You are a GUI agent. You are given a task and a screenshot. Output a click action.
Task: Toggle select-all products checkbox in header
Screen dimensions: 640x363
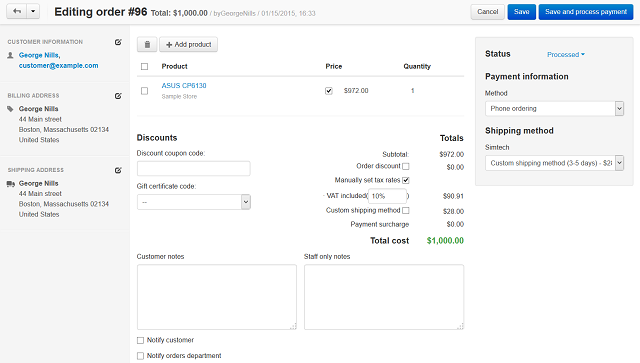[x=144, y=67]
